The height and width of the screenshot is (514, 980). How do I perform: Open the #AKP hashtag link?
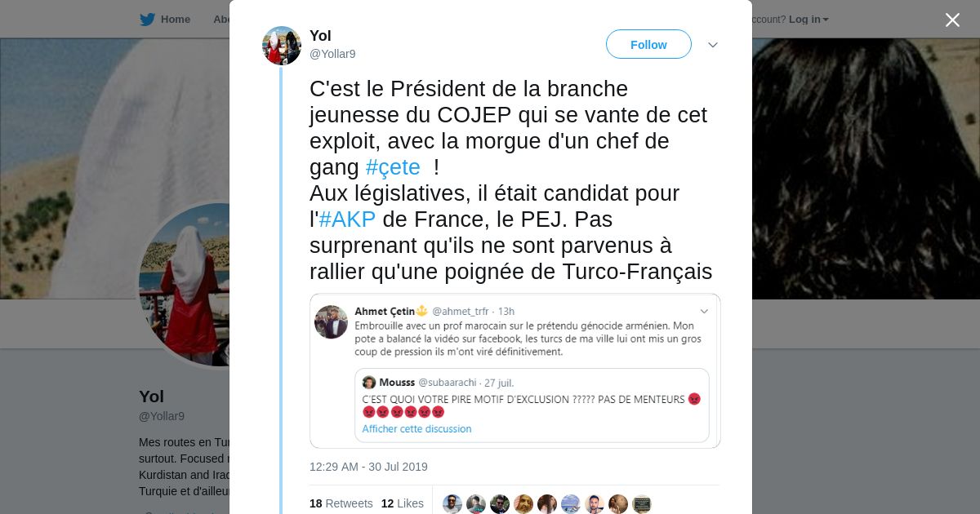point(347,219)
